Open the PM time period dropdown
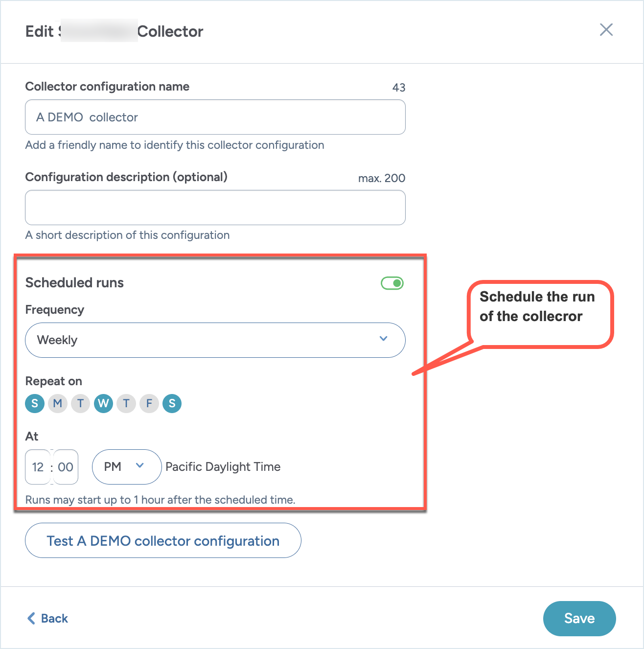This screenshot has width=644, height=649. (127, 467)
